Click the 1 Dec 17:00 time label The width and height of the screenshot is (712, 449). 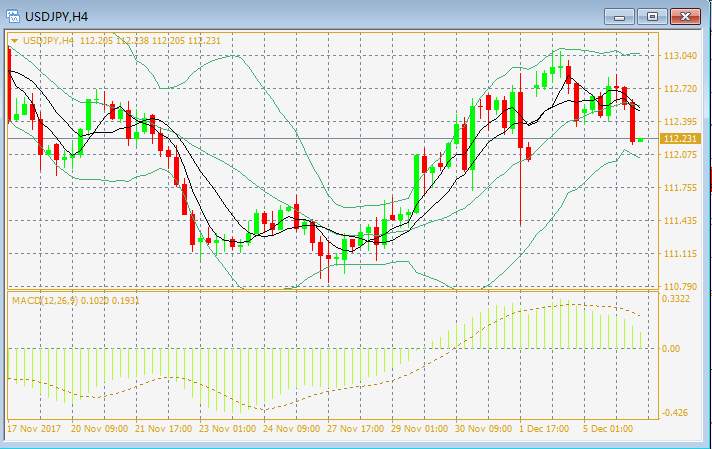tap(544, 429)
